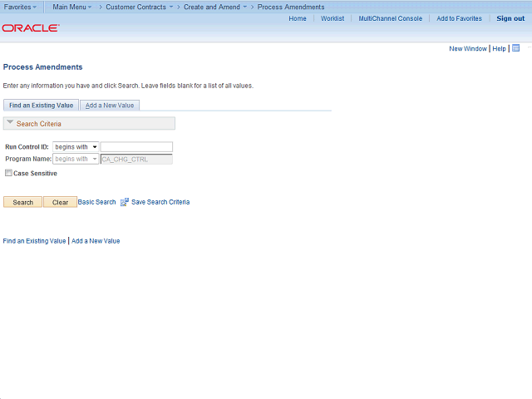Open the Main Menu dropdown
Screen dimensions: 532x399
[72, 7]
